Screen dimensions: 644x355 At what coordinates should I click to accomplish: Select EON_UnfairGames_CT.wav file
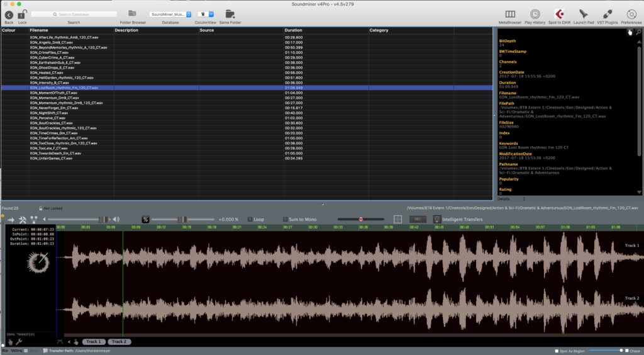coord(51,158)
